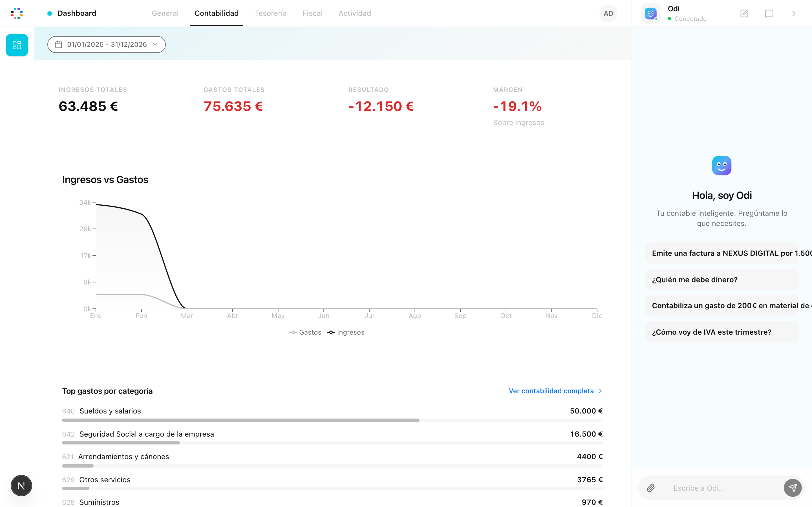Viewport: 812px width, 507px height.
Task: Open the compose new chat icon in Odi panel
Action: click(x=744, y=14)
